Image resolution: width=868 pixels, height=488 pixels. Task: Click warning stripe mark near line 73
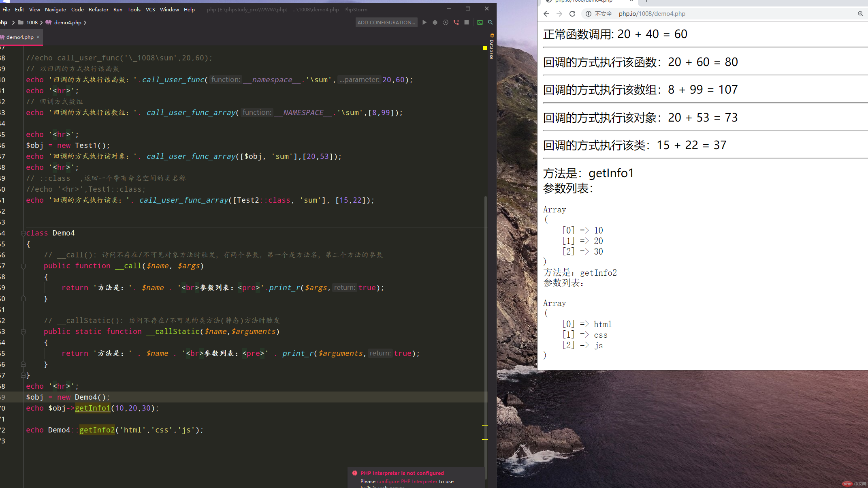point(484,439)
